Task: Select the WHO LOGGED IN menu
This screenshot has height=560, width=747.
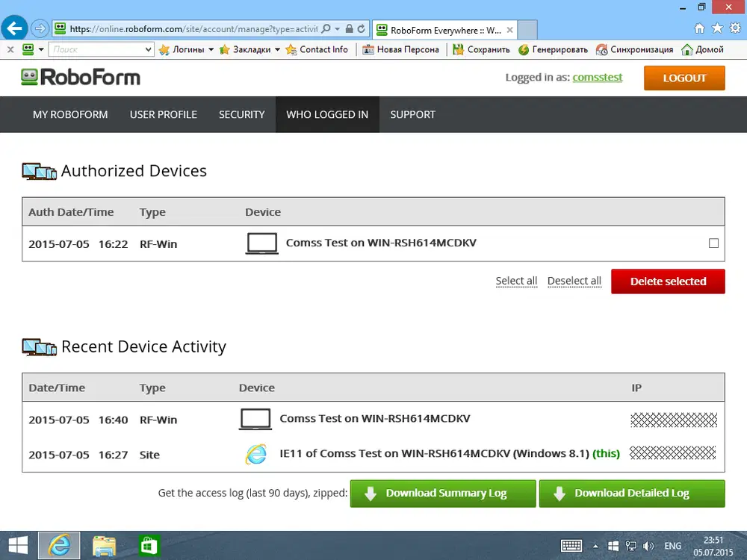Action: (x=327, y=114)
